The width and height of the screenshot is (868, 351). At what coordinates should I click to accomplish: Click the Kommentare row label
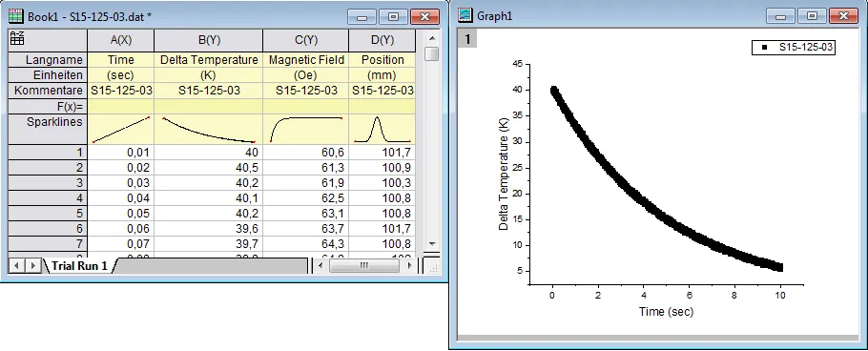point(48,91)
